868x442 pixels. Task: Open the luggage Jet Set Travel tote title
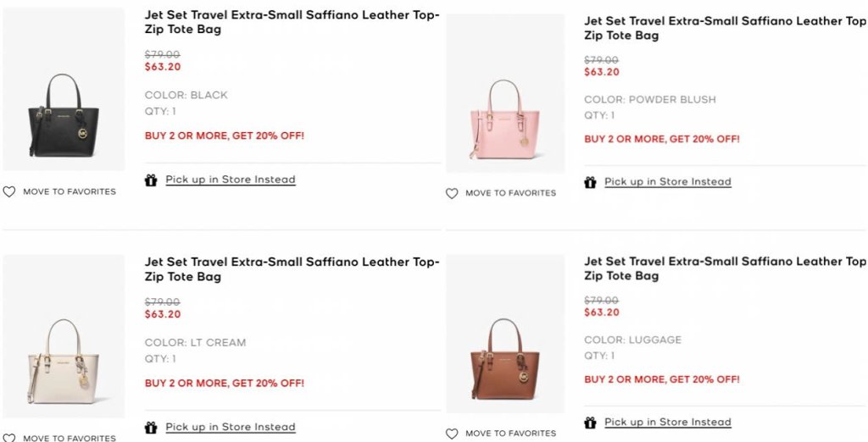tap(725, 268)
